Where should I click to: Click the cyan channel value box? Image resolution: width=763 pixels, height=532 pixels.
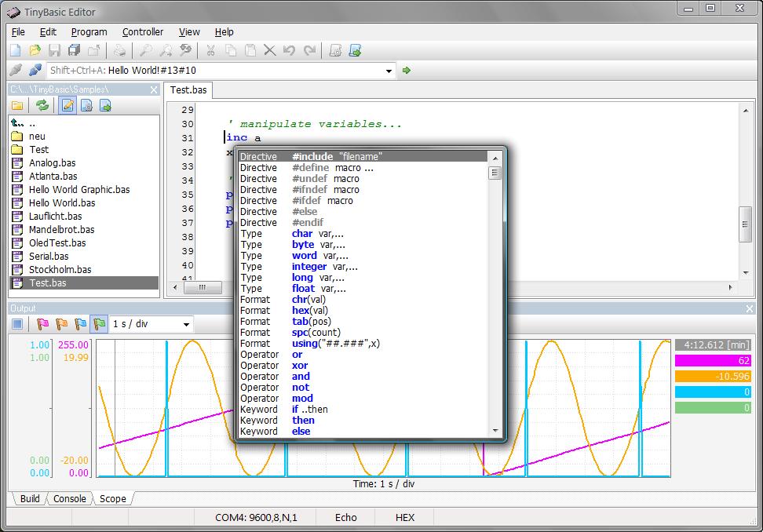(x=713, y=392)
